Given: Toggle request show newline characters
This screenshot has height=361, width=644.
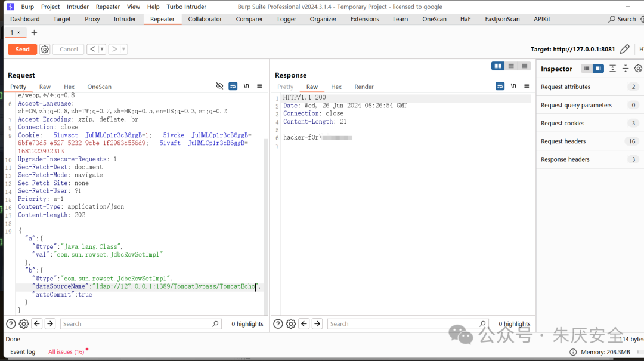Looking at the screenshot, I should pyautogui.click(x=246, y=86).
